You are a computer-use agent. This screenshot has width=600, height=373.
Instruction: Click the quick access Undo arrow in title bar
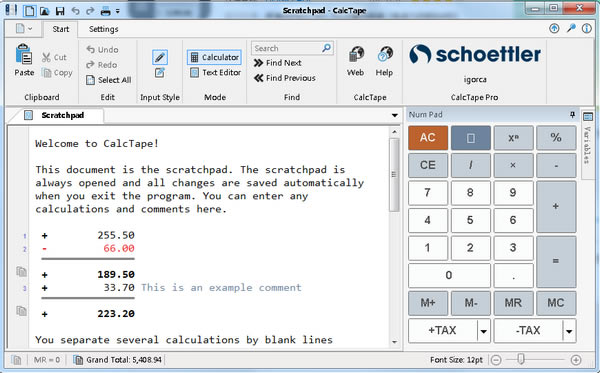(x=75, y=11)
